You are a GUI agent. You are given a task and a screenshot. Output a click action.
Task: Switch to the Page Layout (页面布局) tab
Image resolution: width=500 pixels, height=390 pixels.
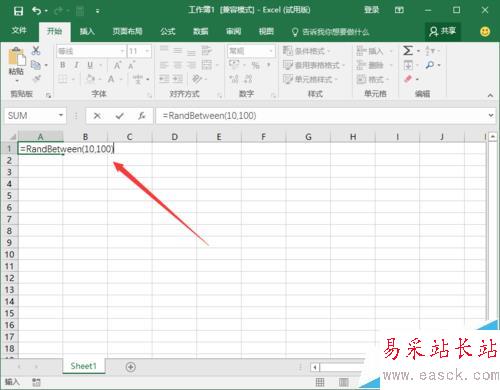coord(127,31)
